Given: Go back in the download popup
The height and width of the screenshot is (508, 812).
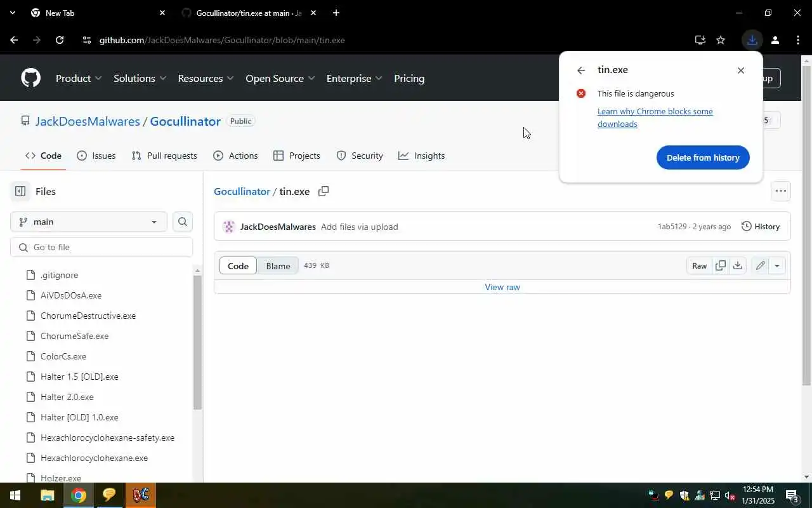Looking at the screenshot, I should pos(580,70).
